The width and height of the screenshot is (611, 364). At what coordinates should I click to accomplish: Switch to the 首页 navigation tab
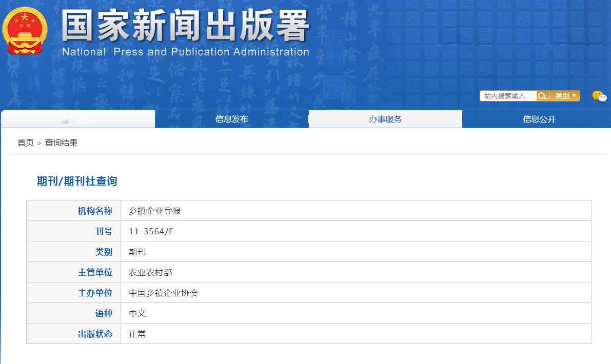[78, 119]
